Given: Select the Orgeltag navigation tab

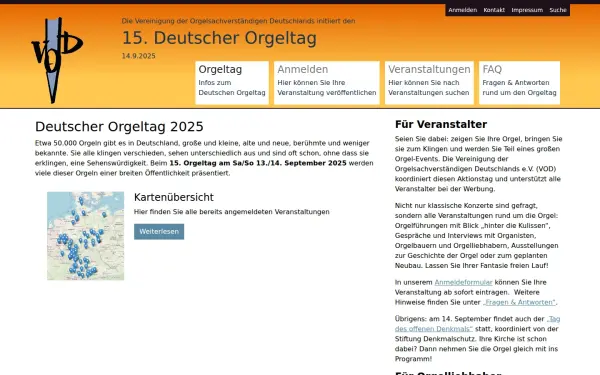Looking at the screenshot, I should (x=232, y=83).
